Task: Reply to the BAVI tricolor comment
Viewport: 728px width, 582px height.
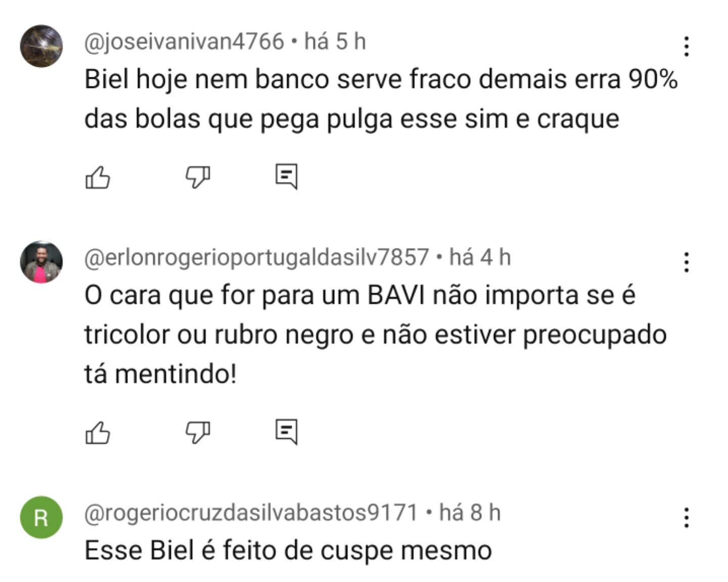Action: 287,432
